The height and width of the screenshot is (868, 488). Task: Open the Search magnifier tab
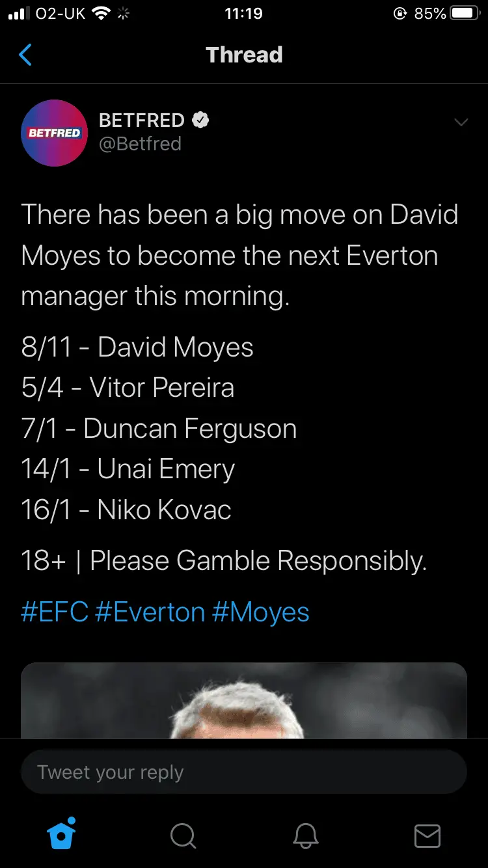[x=183, y=835]
